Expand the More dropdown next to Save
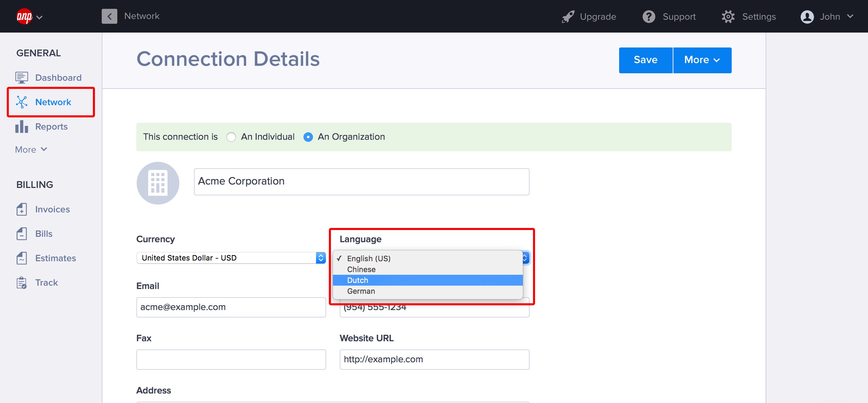The height and width of the screenshot is (403, 868). pos(702,60)
